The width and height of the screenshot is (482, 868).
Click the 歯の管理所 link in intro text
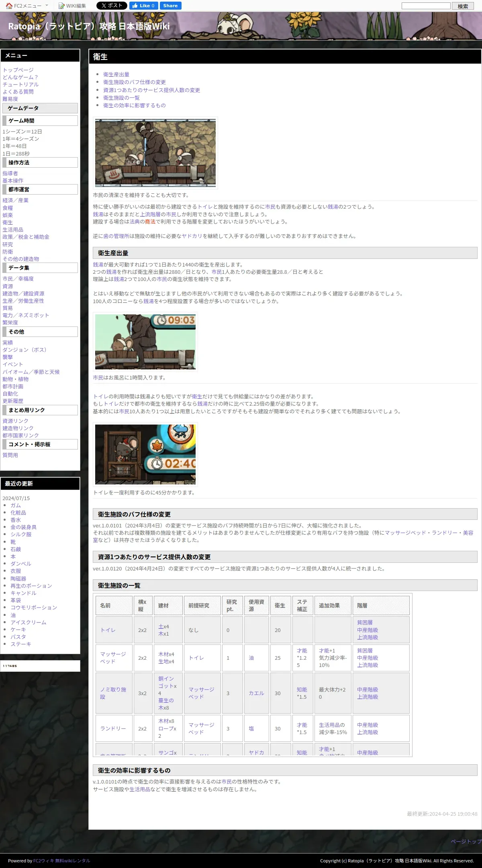click(x=116, y=236)
